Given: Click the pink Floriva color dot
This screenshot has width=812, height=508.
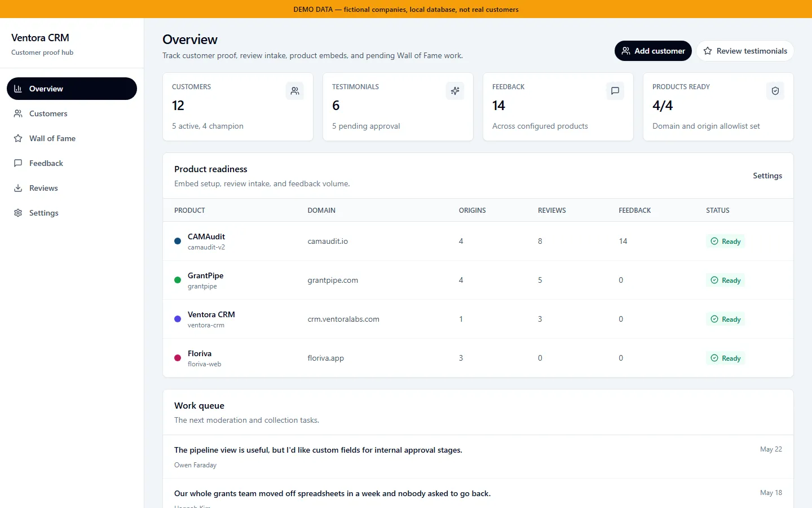Looking at the screenshot, I should coord(178,358).
